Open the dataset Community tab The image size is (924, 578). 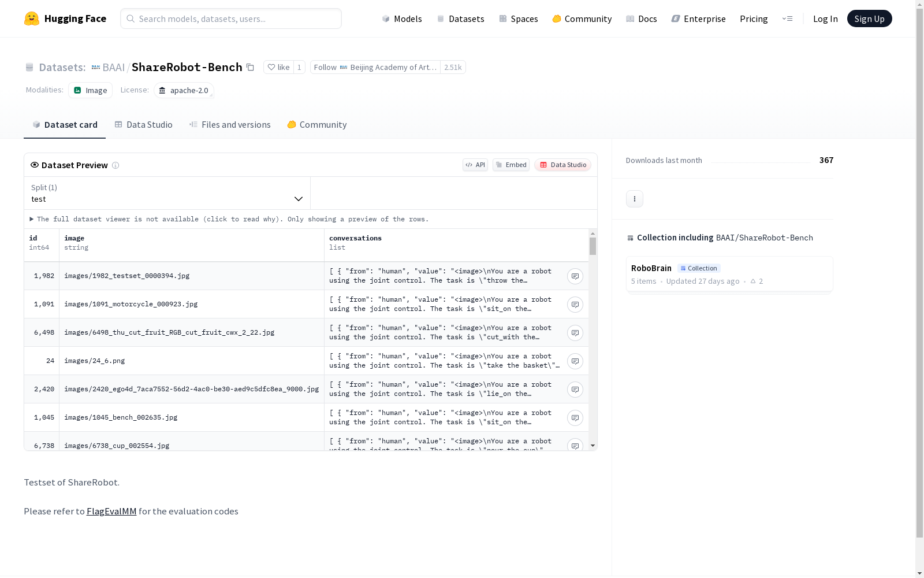click(x=316, y=125)
